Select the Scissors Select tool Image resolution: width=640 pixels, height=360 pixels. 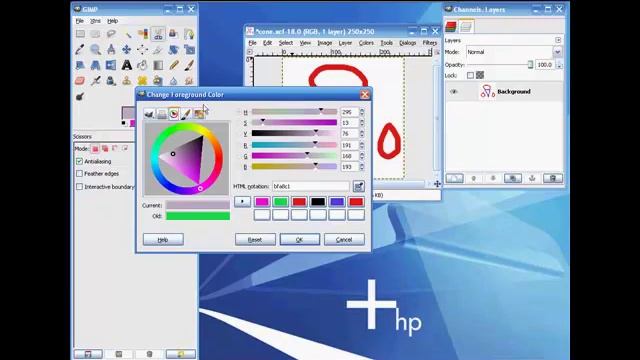click(x=158, y=34)
